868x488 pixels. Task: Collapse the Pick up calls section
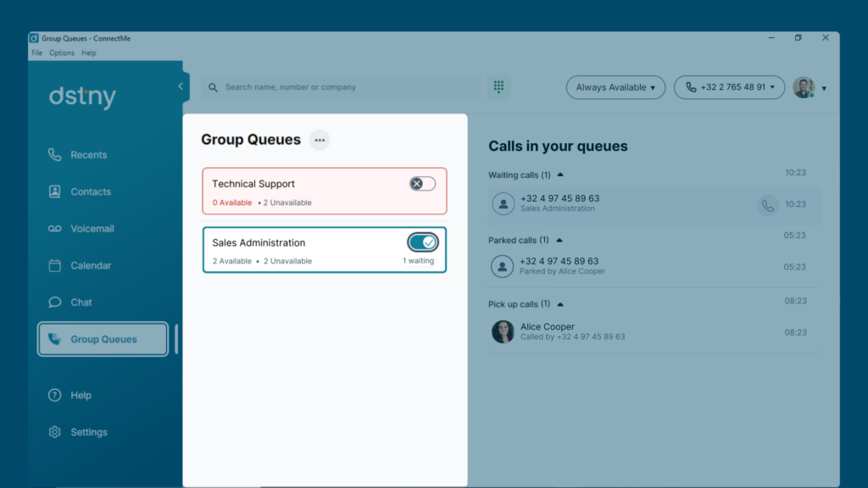(560, 304)
